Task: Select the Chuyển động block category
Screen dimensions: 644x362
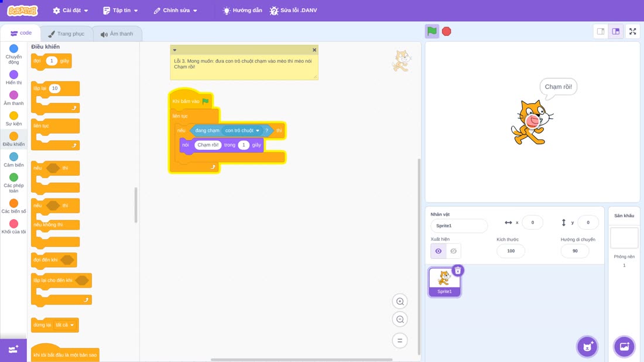Action: [13, 54]
